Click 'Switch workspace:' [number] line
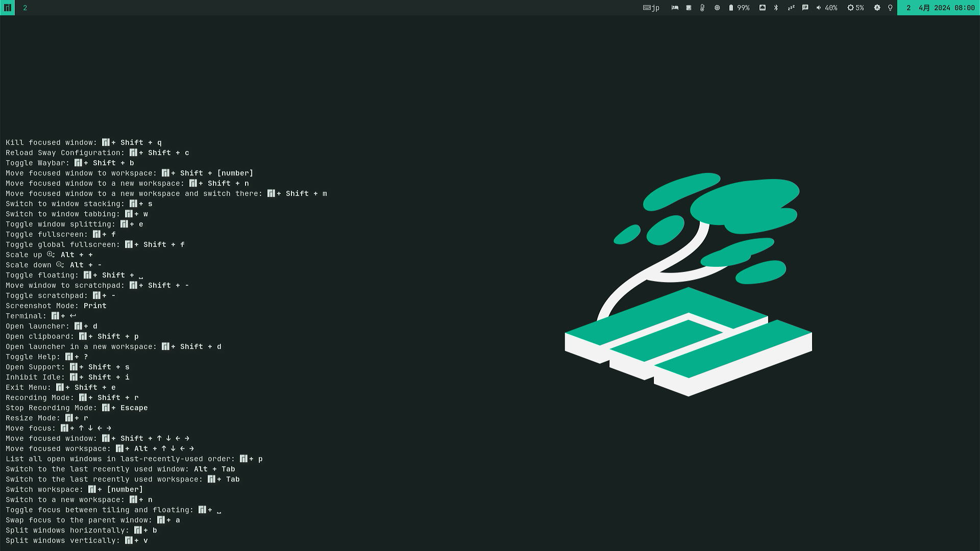The width and height of the screenshot is (980, 551). pos(75,489)
